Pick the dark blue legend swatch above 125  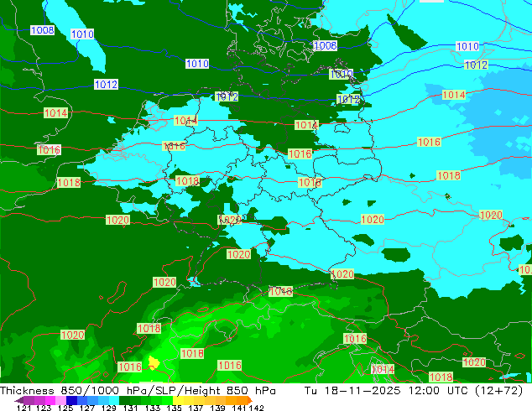pyautogui.click(x=71, y=400)
